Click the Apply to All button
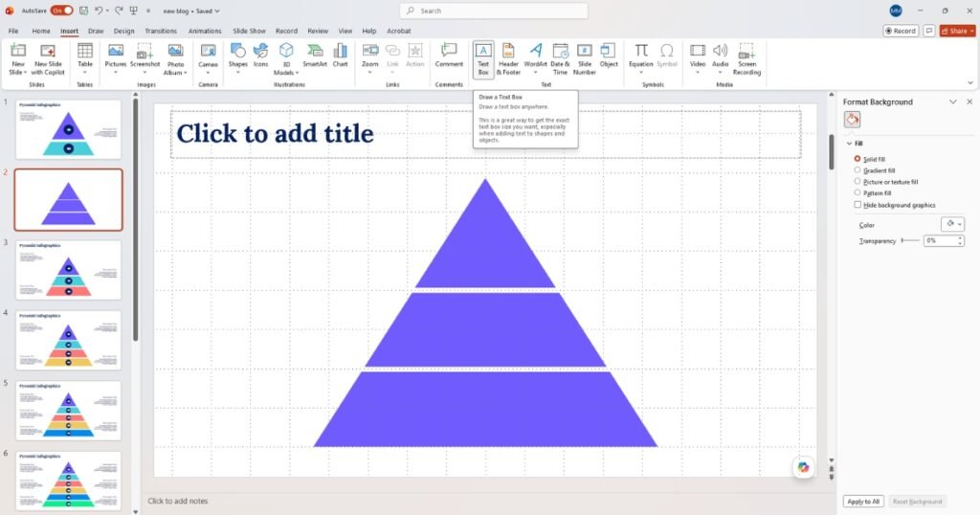 863,502
